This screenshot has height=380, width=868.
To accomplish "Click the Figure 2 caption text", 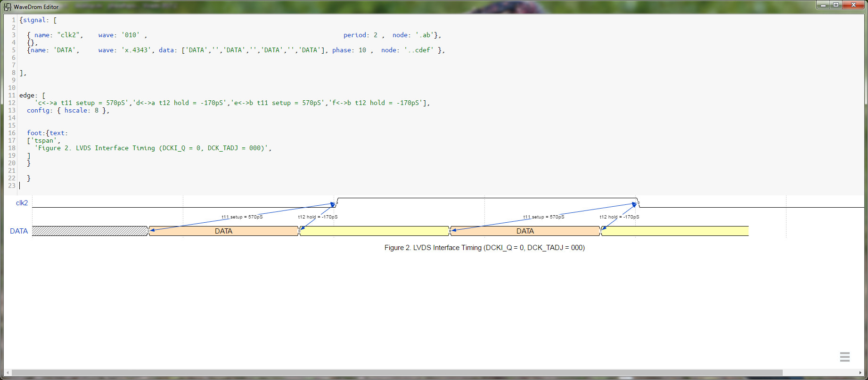I will (484, 248).
